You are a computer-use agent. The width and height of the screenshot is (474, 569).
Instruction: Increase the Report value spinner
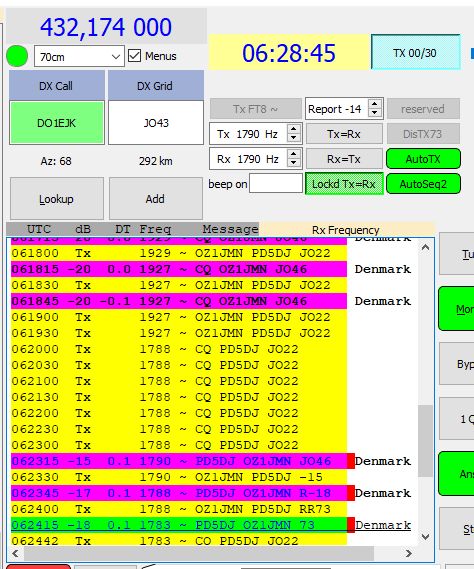pyautogui.click(x=375, y=104)
